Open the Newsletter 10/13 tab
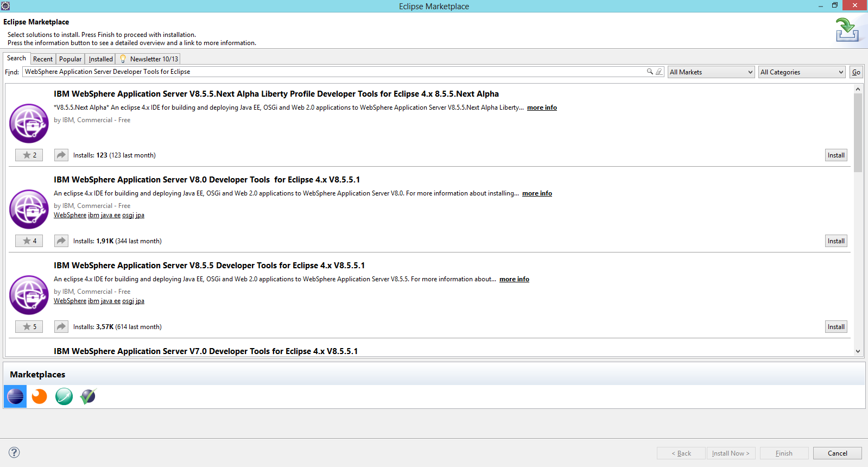868x467 pixels. click(148, 59)
